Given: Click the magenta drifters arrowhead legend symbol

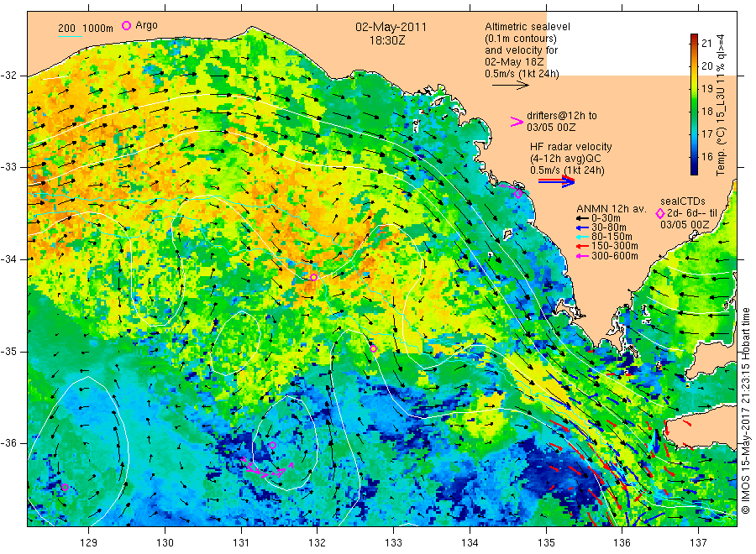Looking at the screenshot, I should point(517,122).
